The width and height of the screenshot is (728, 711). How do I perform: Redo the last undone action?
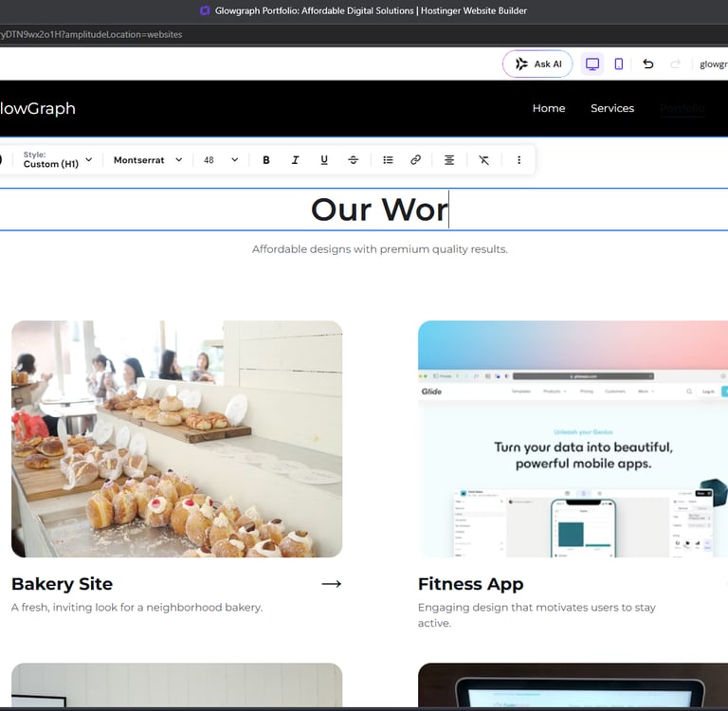point(675,64)
